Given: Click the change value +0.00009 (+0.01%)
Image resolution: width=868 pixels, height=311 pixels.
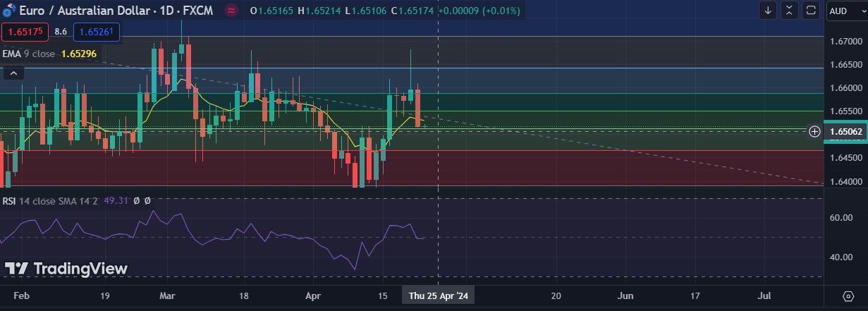Looking at the screenshot, I should click(479, 11).
